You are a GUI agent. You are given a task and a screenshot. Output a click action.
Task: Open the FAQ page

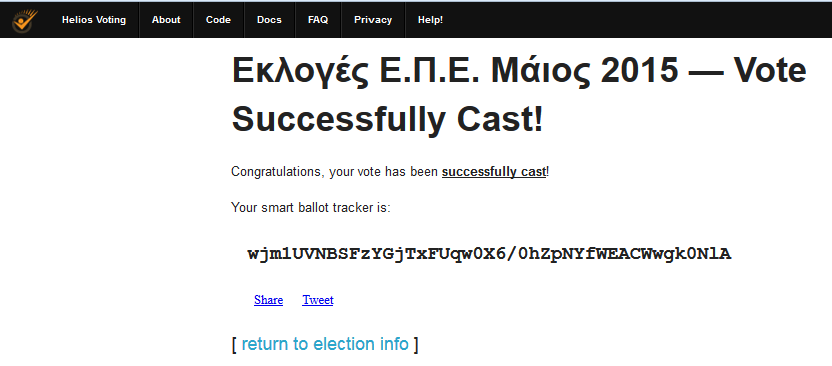318,20
